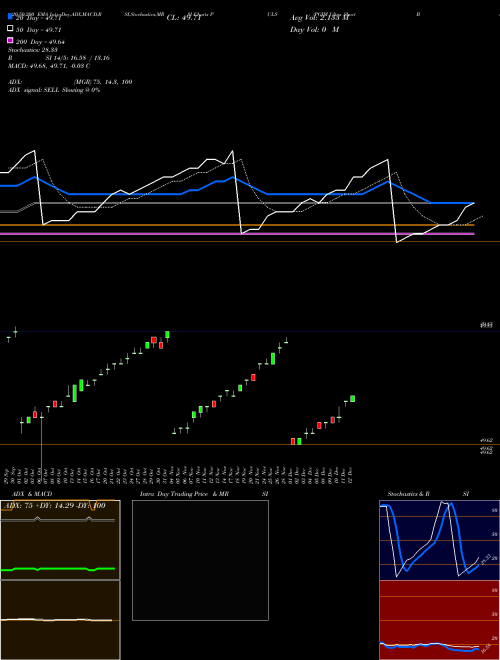Click the blue 20 Day legend swatch
500x660 pixels.
coord(10,17)
